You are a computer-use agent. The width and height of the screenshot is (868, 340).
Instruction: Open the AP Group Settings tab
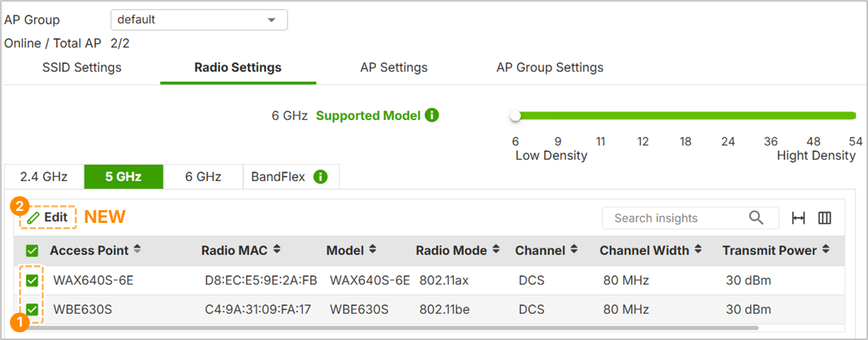coord(550,68)
